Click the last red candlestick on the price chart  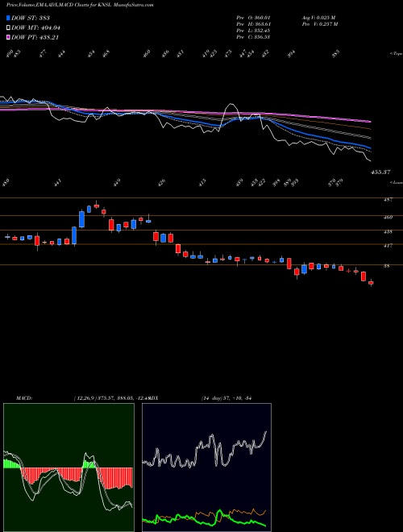click(371, 283)
